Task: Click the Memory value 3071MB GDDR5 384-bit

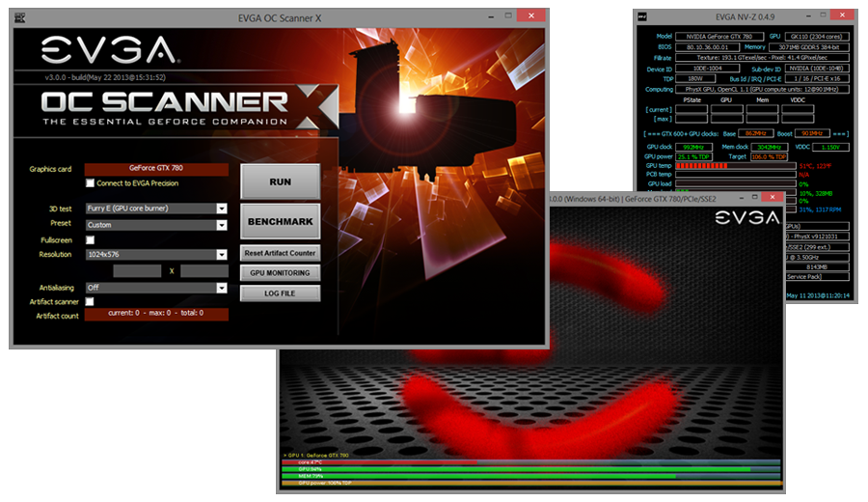Action: (809, 47)
